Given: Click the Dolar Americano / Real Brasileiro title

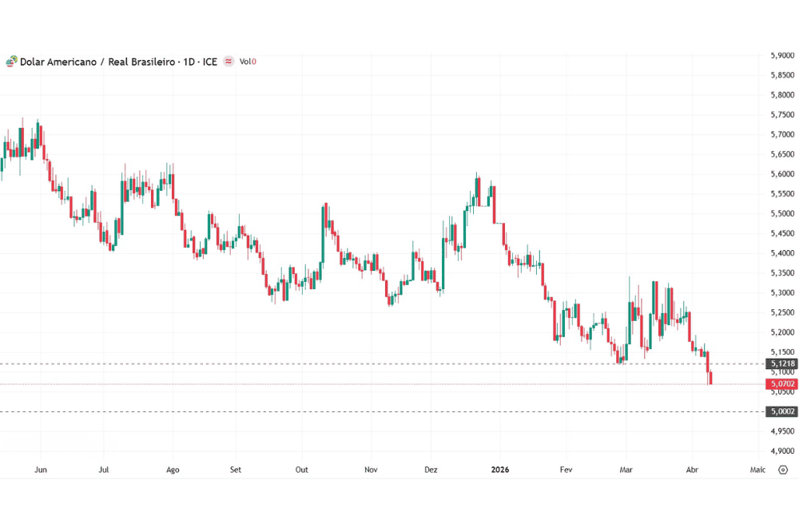Looking at the screenshot, I should click(97, 62).
